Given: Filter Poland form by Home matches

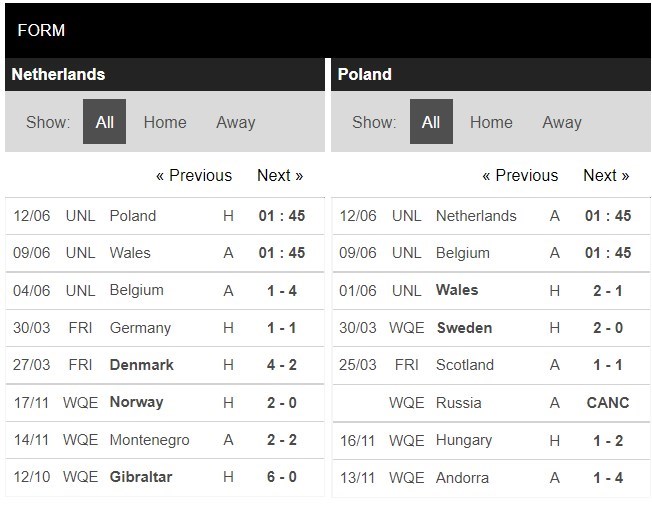Looking at the screenshot, I should pyautogui.click(x=491, y=122).
